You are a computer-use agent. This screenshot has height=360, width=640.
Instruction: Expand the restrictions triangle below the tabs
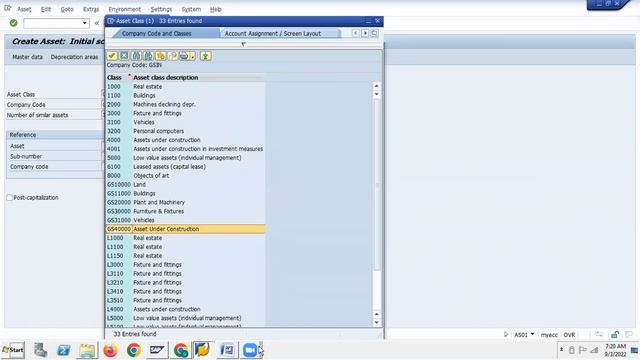[x=243, y=44]
